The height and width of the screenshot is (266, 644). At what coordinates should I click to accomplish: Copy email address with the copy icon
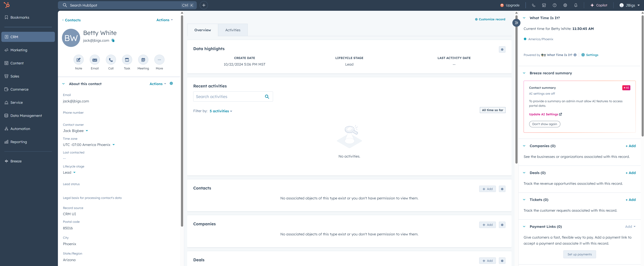pos(113,40)
